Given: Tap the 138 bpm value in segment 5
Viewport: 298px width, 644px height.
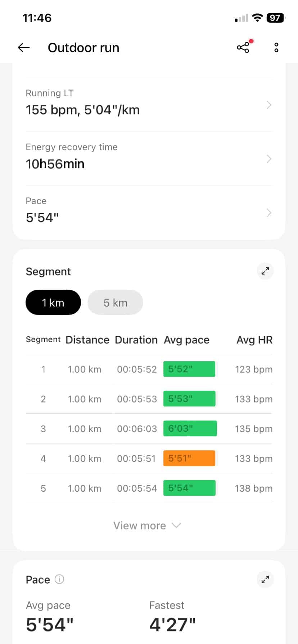Looking at the screenshot, I should point(253,488).
